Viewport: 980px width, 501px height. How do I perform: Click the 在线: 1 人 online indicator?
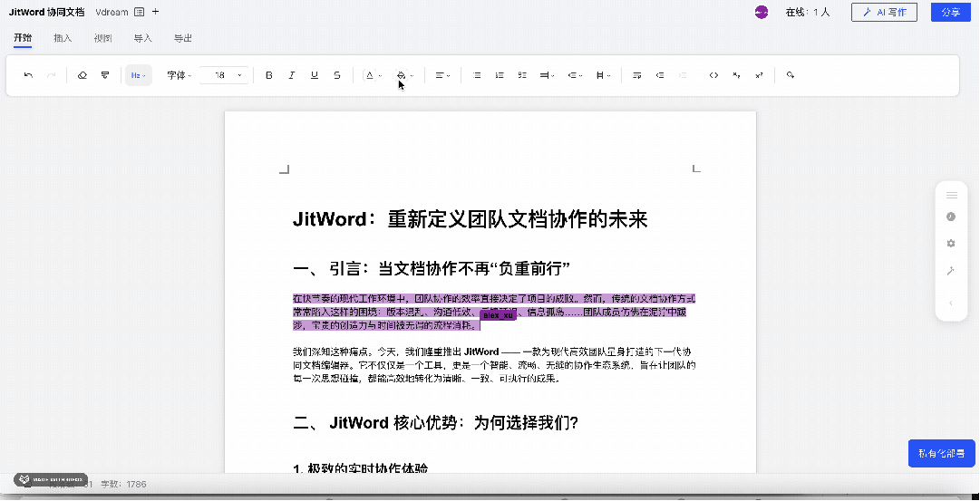click(808, 12)
